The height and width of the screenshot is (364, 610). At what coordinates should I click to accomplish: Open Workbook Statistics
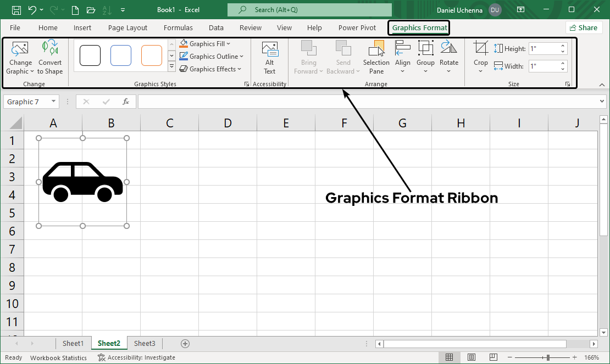click(x=58, y=357)
